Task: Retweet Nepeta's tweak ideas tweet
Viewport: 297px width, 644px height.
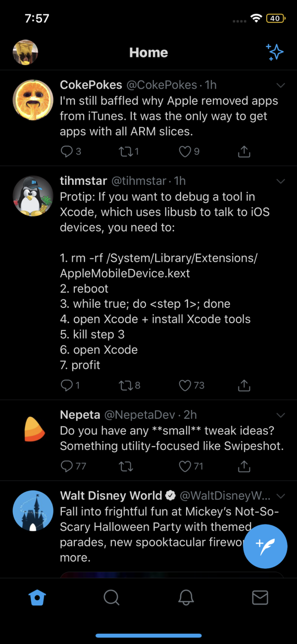Action: (x=126, y=466)
